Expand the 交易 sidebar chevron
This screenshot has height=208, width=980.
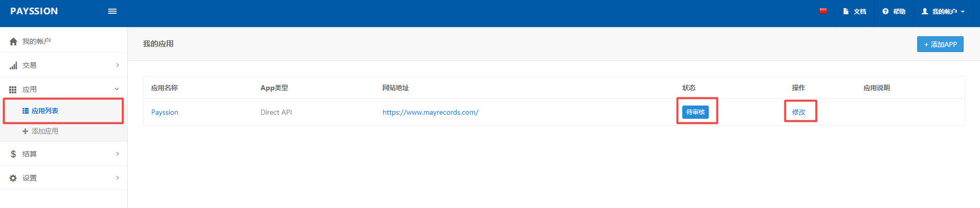(117, 65)
